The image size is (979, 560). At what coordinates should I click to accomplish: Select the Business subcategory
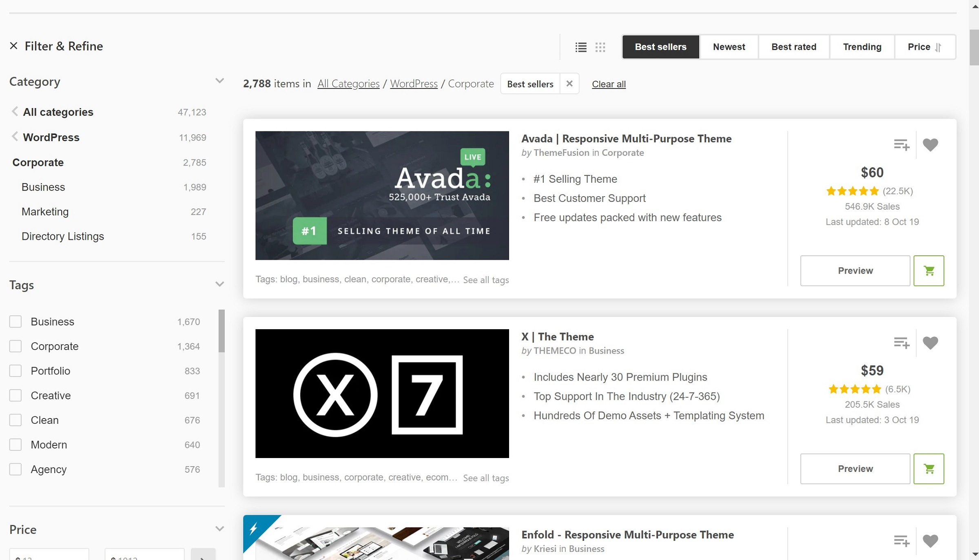click(43, 187)
